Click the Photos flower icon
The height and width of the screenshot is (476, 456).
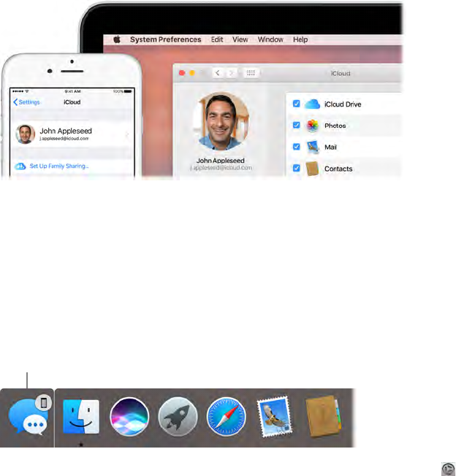(x=312, y=126)
